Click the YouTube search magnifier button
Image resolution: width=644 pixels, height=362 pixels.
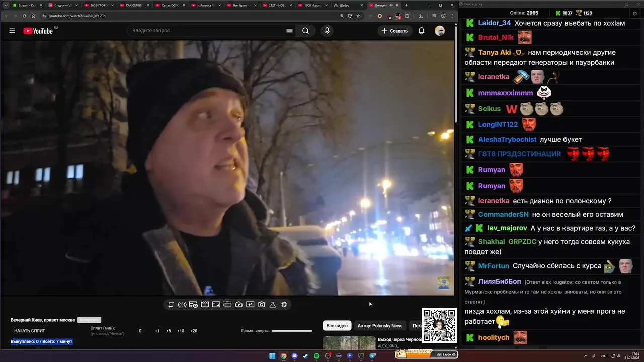(x=305, y=31)
